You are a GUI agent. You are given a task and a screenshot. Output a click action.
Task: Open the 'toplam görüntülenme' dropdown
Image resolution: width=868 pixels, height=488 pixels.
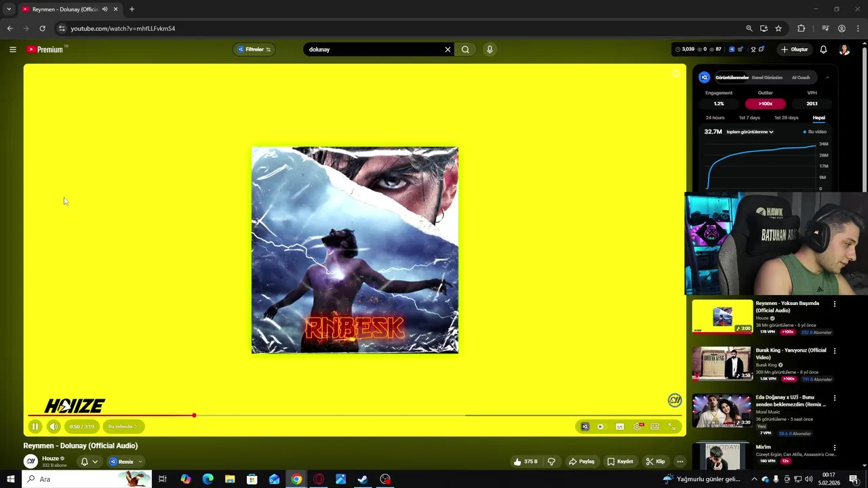(750, 131)
